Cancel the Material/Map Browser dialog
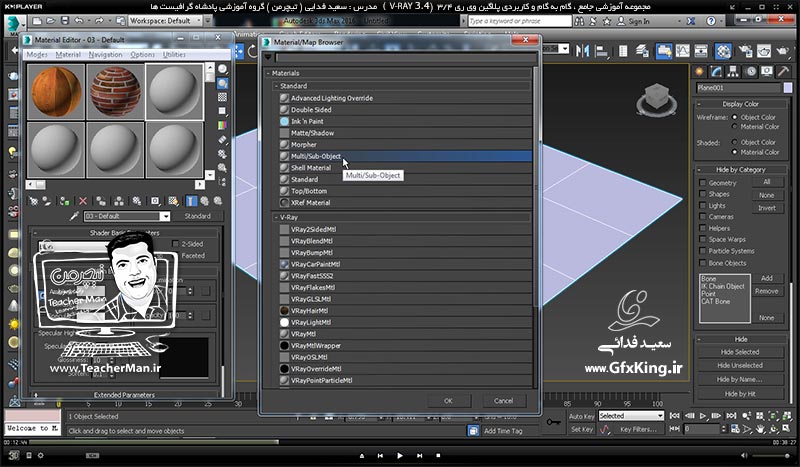The height and width of the screenshot is (467, 800). coord(504,401)
